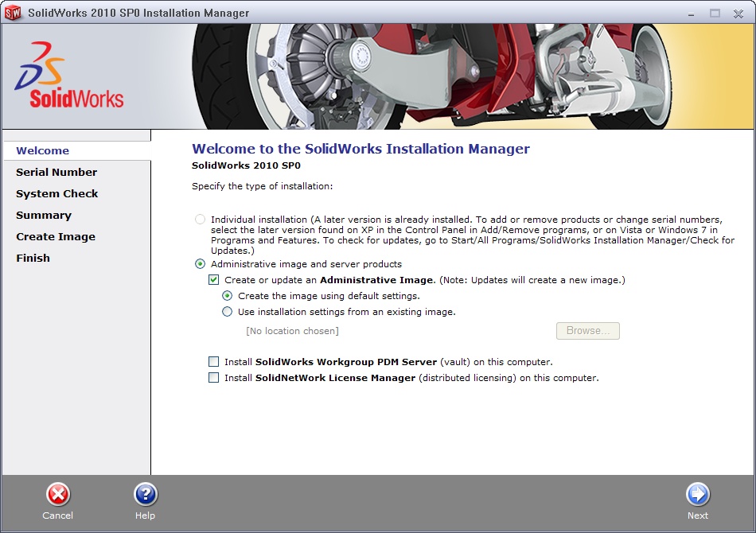Enable Install SolidWorks Workgroup PDM Server
The width and height of the screenshot is (756, 533).
(213, 362)
